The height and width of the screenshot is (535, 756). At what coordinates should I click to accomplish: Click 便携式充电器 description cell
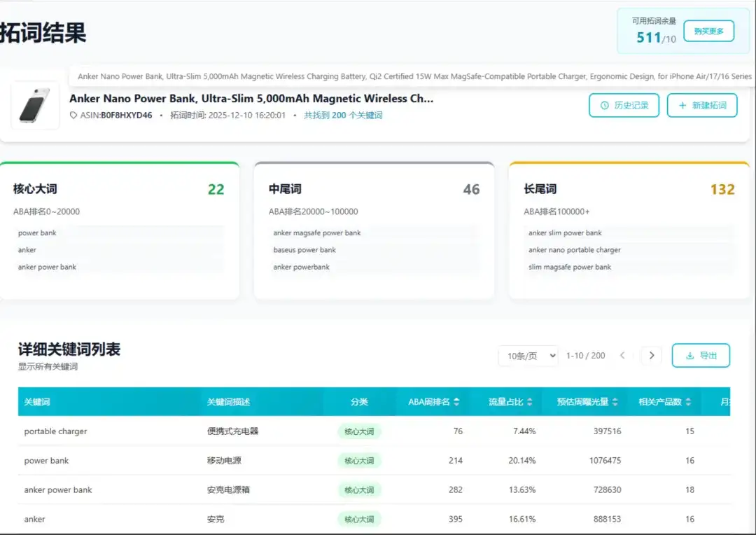233,431
